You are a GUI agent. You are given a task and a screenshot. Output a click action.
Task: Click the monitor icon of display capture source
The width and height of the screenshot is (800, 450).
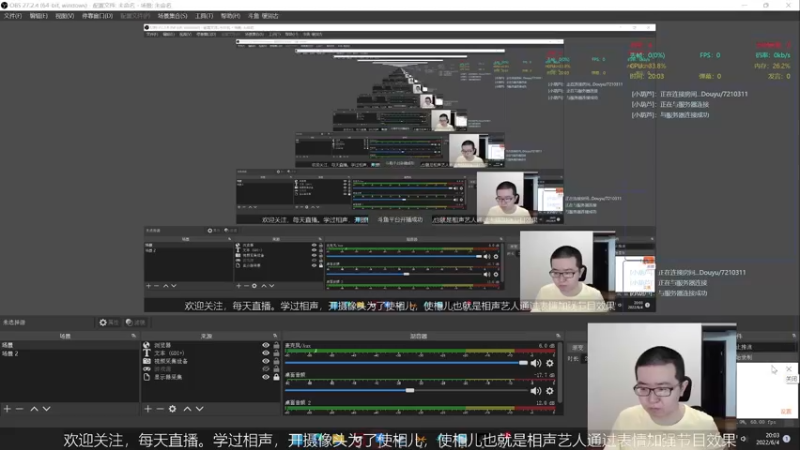[x=146, y=377]
